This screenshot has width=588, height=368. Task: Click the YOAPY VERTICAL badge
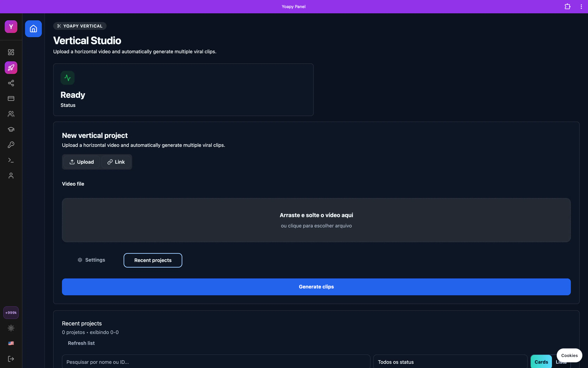80,26
